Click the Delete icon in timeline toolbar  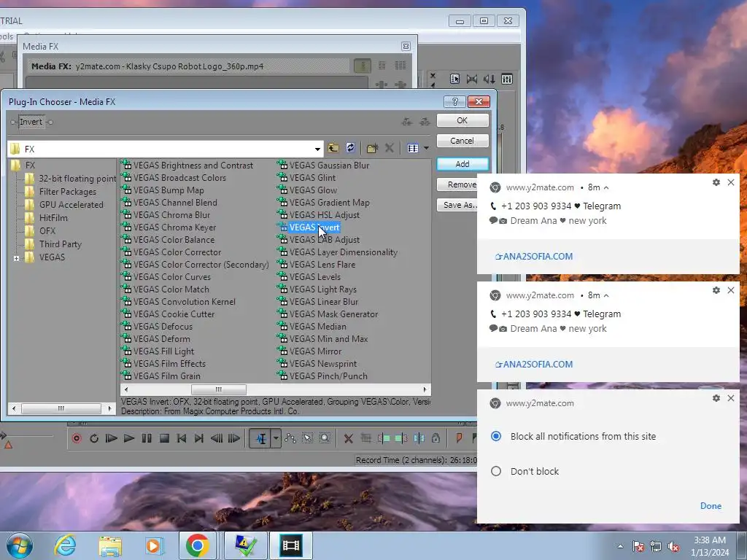[x=348, y=438]
